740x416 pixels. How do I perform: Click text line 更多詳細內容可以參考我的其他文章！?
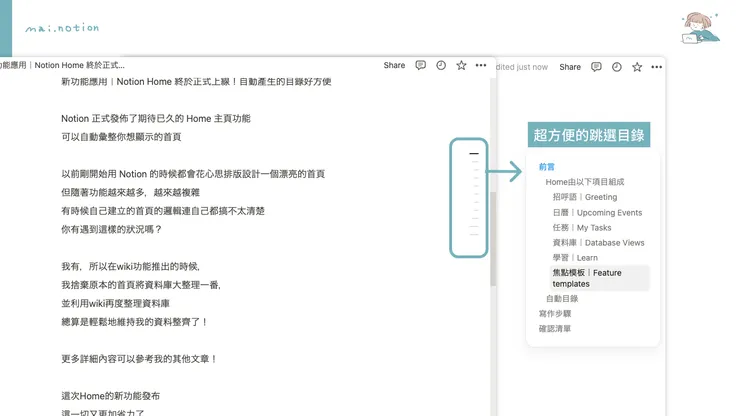140,359
